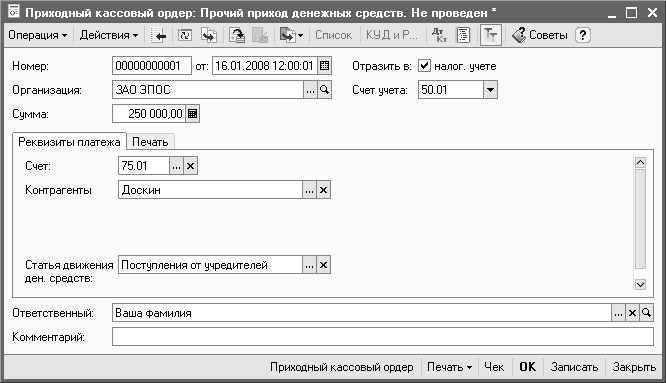Click the Приходный кассовый ордер print button
The height and width of the screenshot is (383, 666).
[x=341, y=367]
